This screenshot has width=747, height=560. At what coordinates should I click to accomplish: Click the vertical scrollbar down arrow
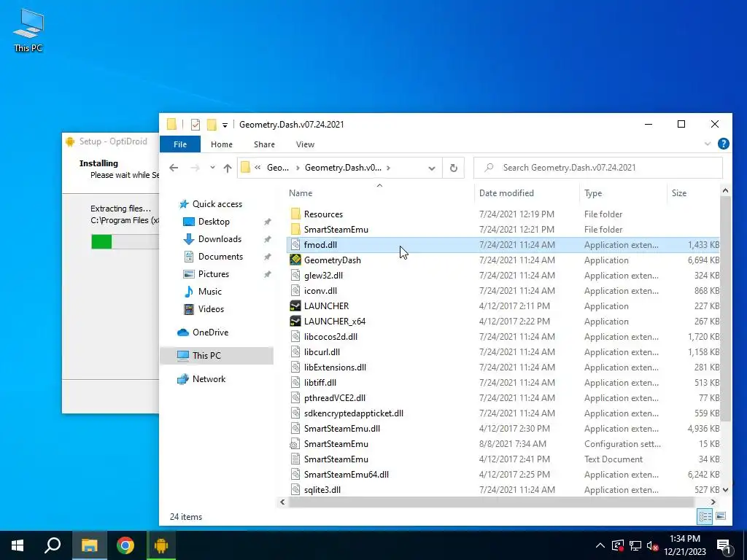[x=725, y=489]
